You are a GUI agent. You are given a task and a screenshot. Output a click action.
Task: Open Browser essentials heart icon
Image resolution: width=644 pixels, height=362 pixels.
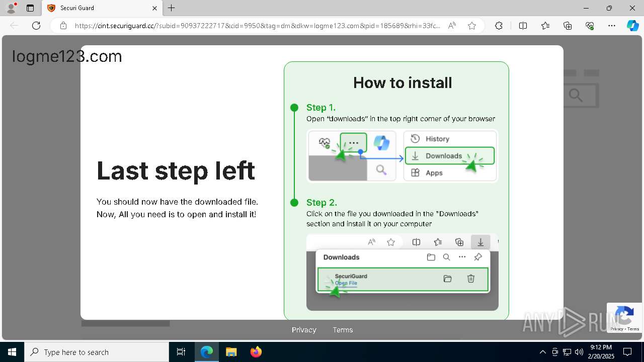coord(590,26)
